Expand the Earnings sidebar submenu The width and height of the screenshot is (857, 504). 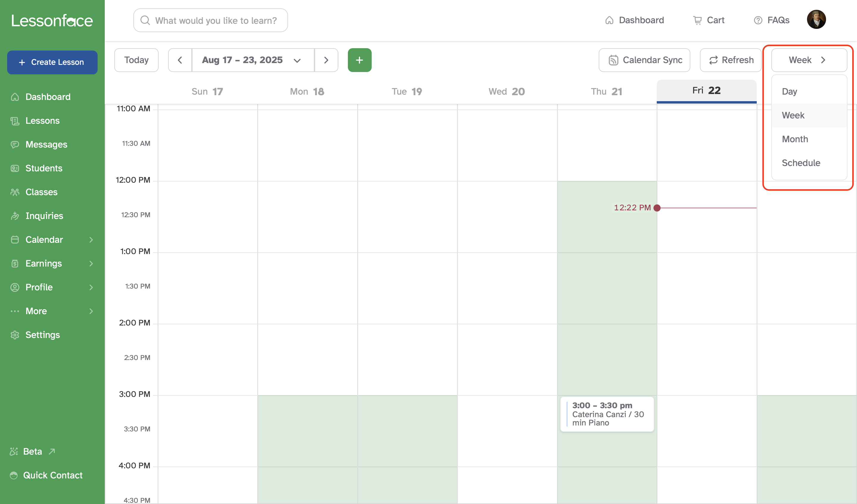pyautogui.click(x=91, y=263)
